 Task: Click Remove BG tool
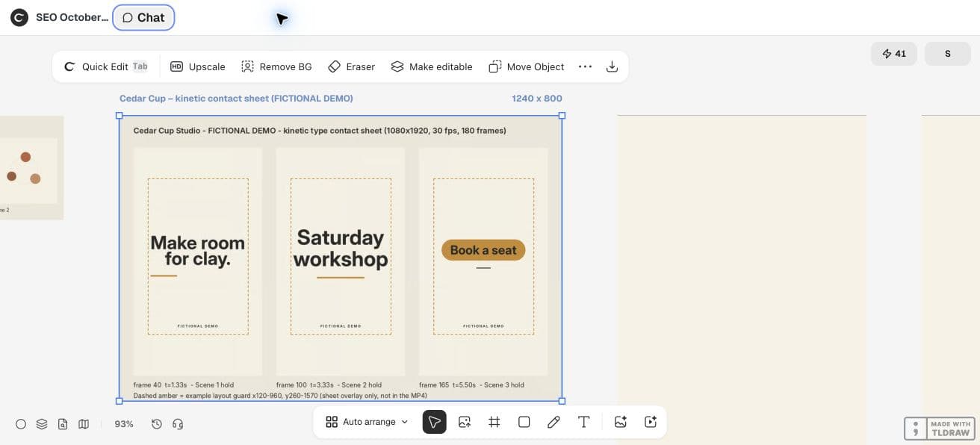pos(276,66)
